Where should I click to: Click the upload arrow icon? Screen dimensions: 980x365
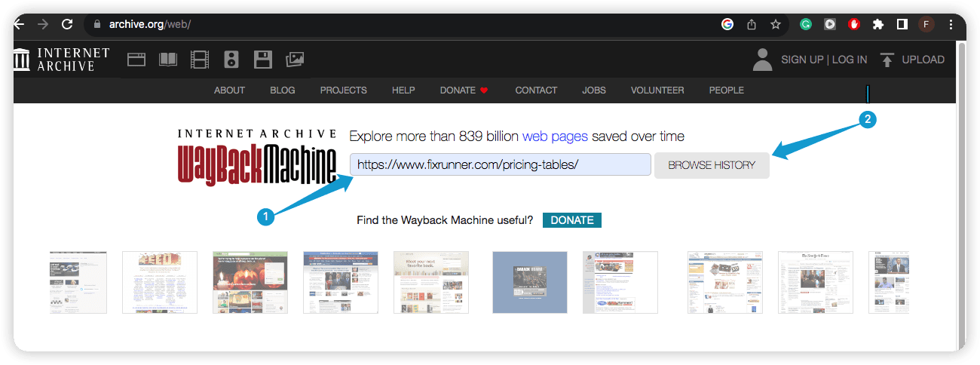887,60
